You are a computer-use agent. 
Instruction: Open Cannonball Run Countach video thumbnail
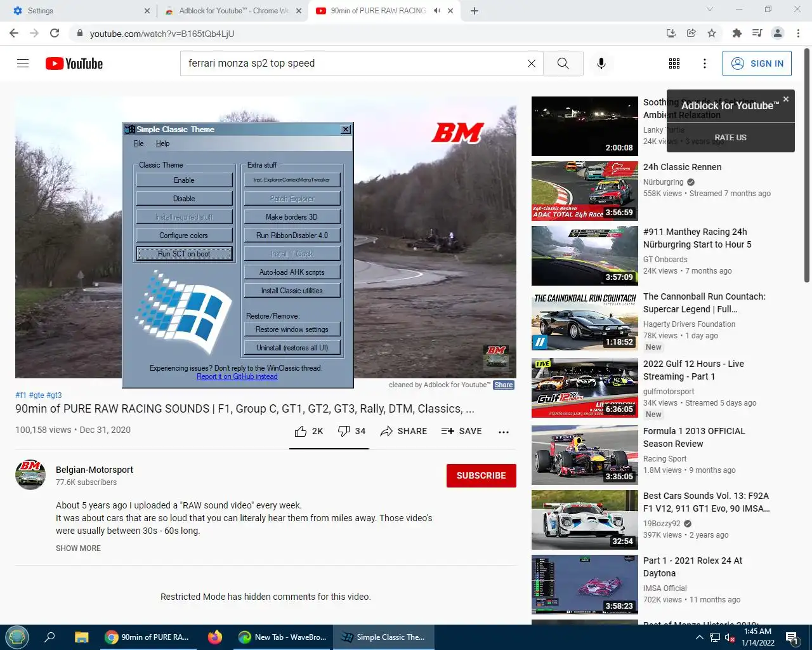point(584,321)
